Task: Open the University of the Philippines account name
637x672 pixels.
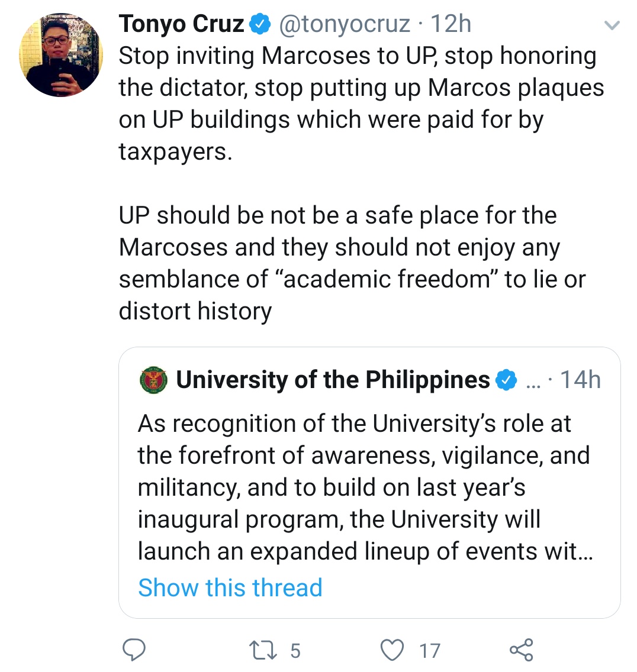Action: click(333, 380)
